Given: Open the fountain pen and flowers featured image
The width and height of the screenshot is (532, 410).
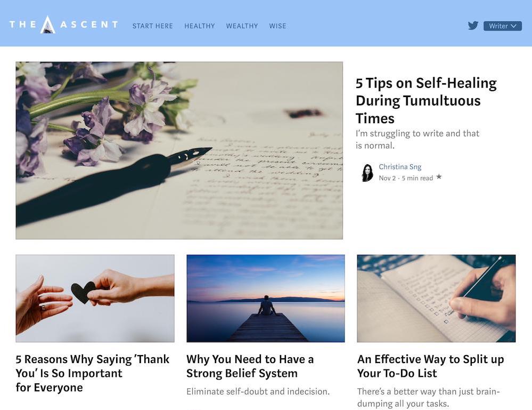Looking at the screenshot, I should [179, 150].
